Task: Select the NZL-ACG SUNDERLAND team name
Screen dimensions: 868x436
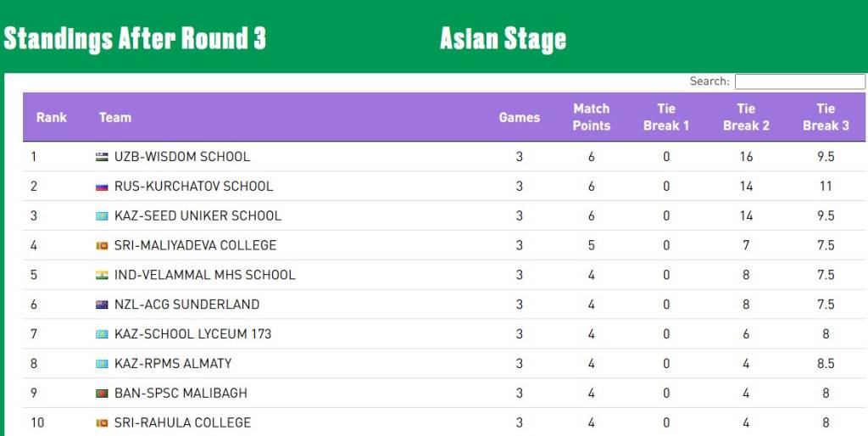Action: [186, 305]
